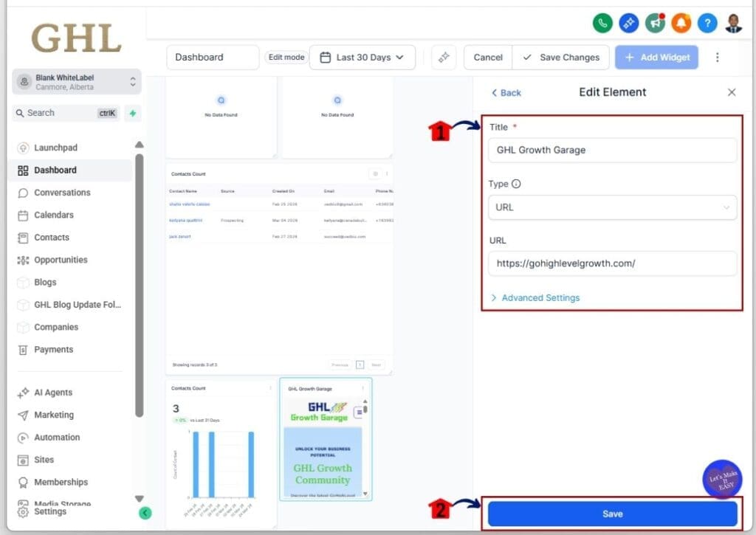This screenshot has height=535, width=756.
Task: Open the Type URL dropdown
Action: click(612, 207)
